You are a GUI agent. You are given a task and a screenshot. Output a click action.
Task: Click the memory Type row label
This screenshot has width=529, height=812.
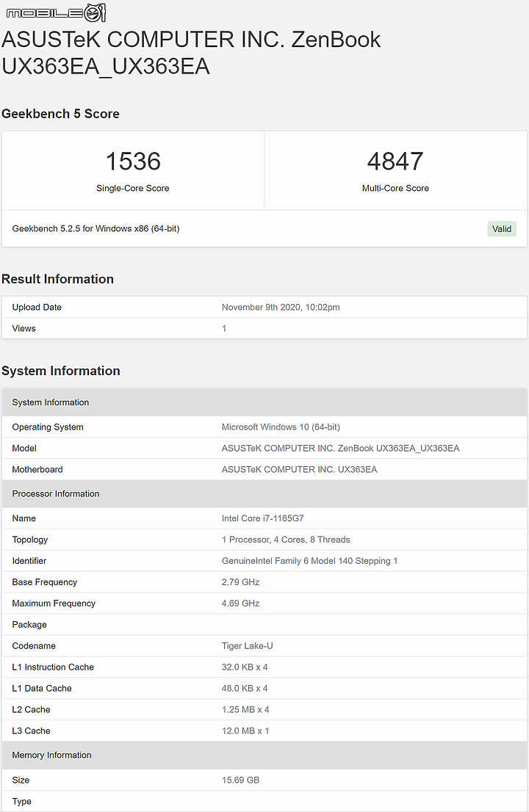click(22, 801)
